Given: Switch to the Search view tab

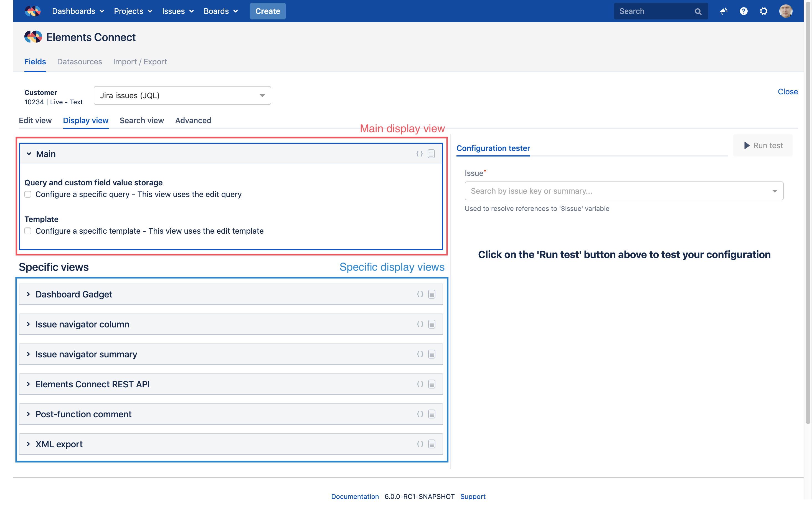Looking at the screenshot, I should (142, 120).
